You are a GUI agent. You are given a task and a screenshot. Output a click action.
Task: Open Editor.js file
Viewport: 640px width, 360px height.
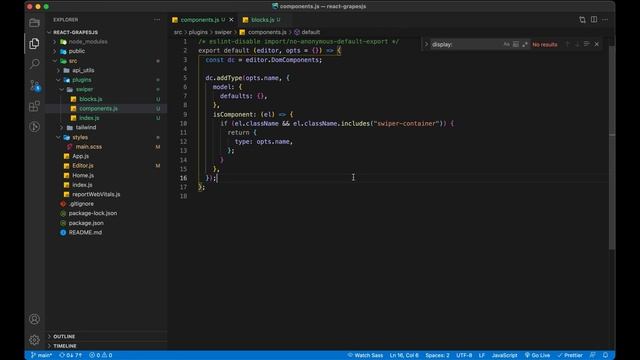pos(83,166)
